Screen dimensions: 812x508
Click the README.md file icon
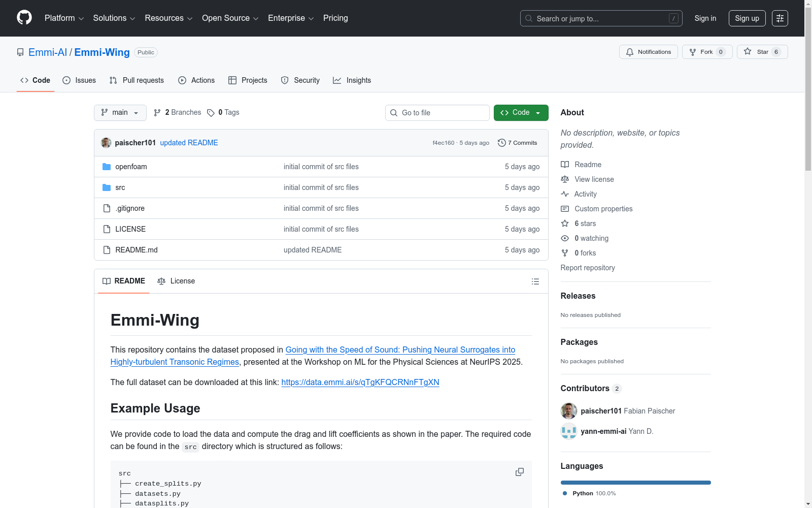click(x=107, y=250)
